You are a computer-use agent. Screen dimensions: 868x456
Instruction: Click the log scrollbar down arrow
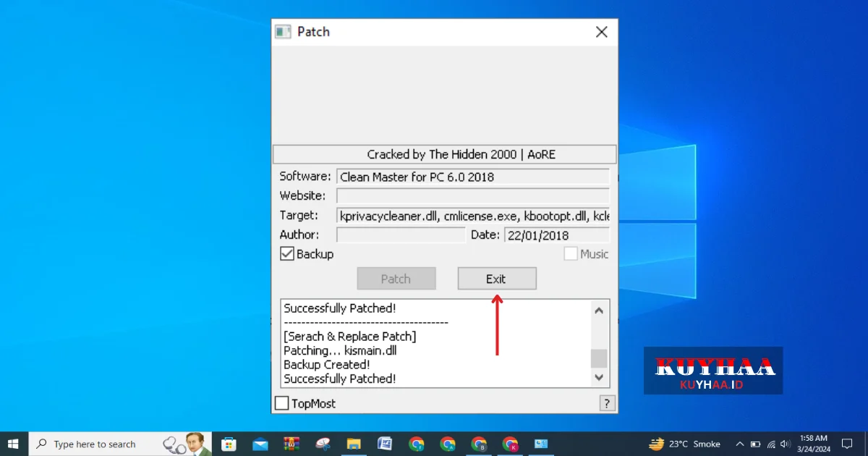point(599,377)
